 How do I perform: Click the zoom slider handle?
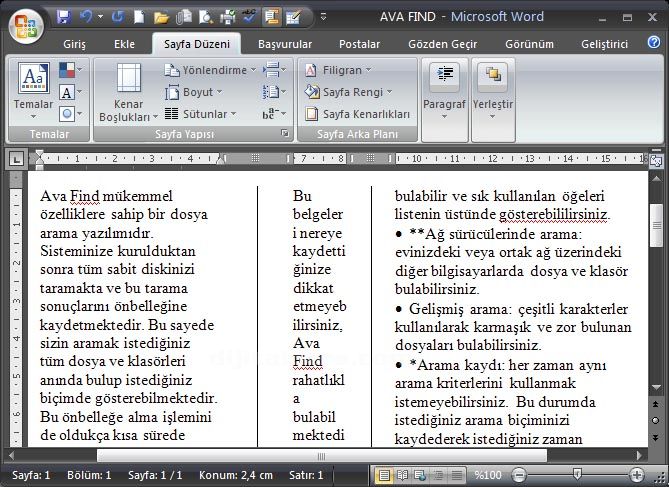577,474
